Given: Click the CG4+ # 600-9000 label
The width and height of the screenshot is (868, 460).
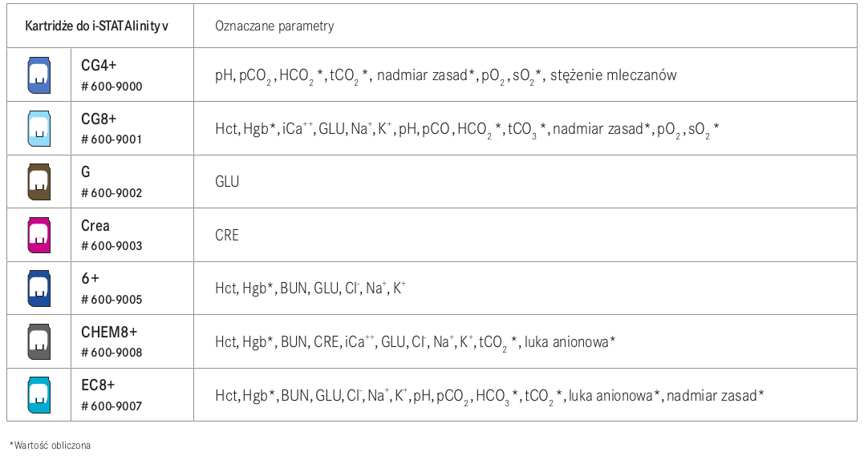Looking at the screenshot, I should (x=112, y=75).
